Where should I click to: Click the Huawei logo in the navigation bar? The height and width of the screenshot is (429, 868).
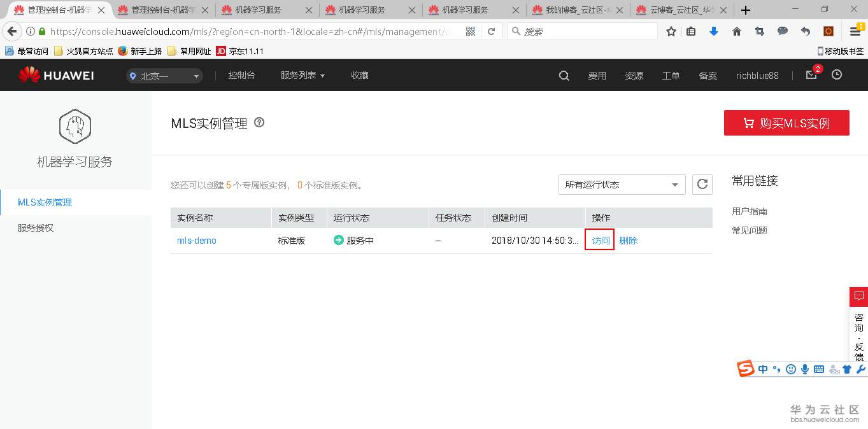click(x=57, y=74)
